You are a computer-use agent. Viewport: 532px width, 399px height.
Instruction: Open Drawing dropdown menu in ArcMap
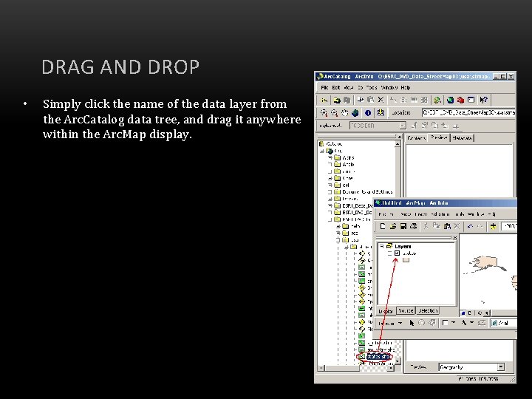(390, 324)
